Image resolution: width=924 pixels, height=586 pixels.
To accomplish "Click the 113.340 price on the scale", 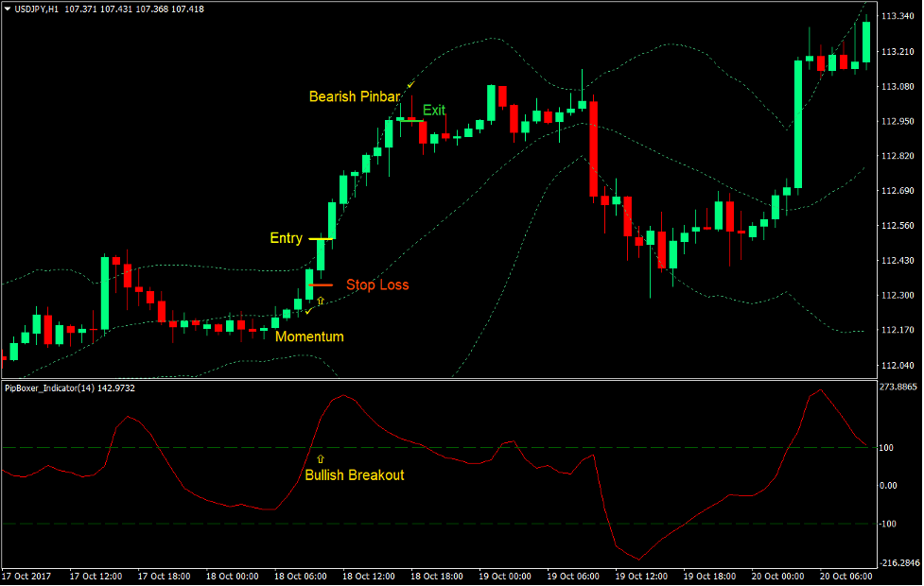I will pyautogui.click(x=894, y=17).
